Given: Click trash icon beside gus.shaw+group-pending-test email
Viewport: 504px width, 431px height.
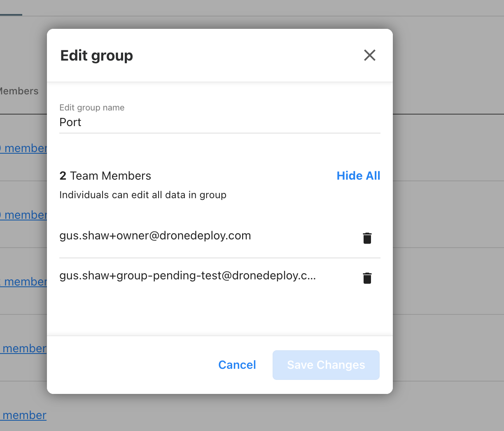Looking at the screenshot, I should (x=367, y=278).
